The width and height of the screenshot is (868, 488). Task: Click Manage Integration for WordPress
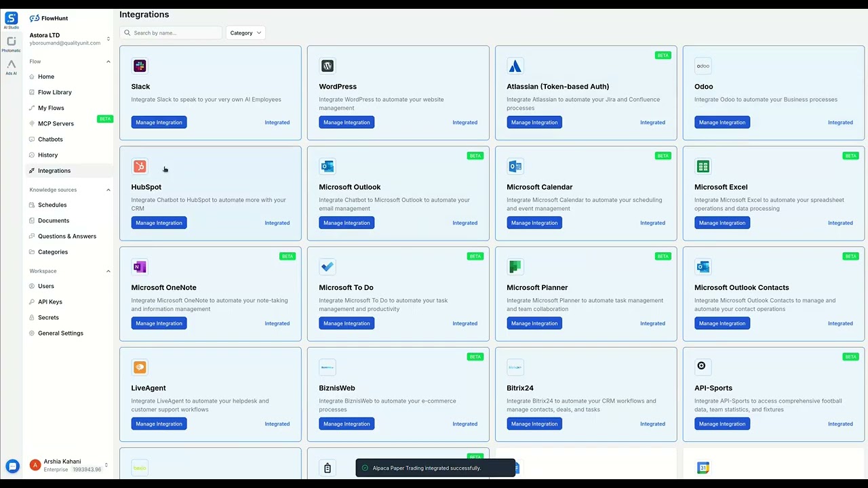[x=347, y=123]
